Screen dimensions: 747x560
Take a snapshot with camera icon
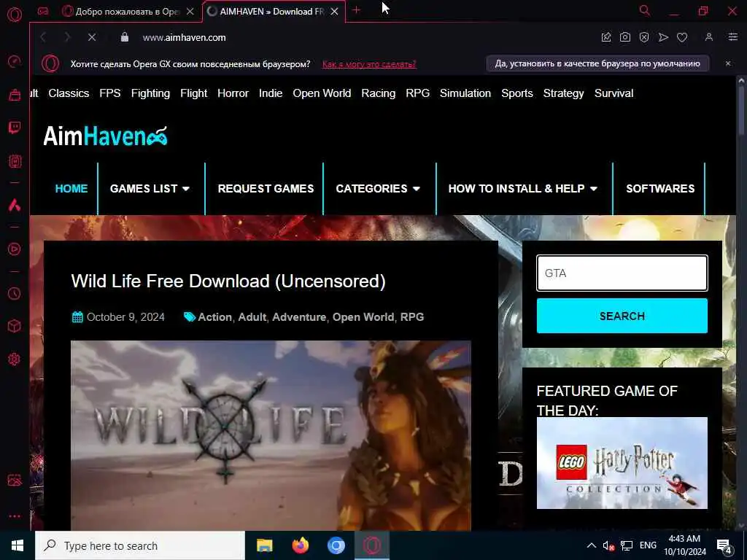[x=625, y=37]
